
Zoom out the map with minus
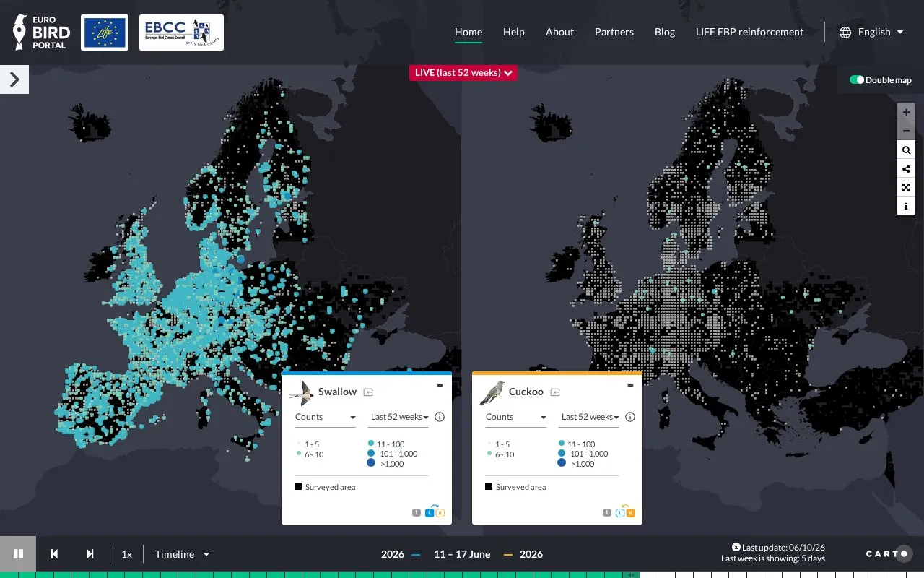(x=906, y=131)
